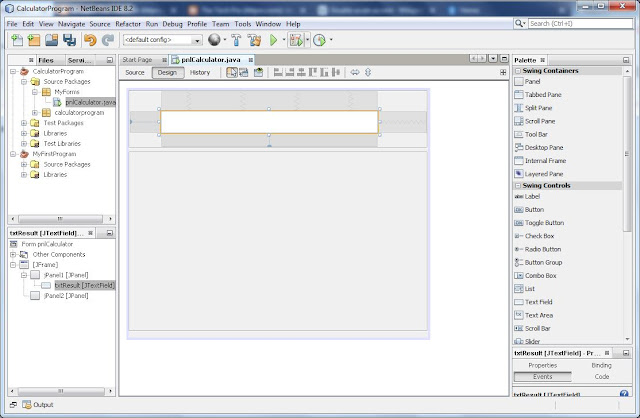
Task: Switch to Source view
Action: pyautogui.click(x=135, y=73)
